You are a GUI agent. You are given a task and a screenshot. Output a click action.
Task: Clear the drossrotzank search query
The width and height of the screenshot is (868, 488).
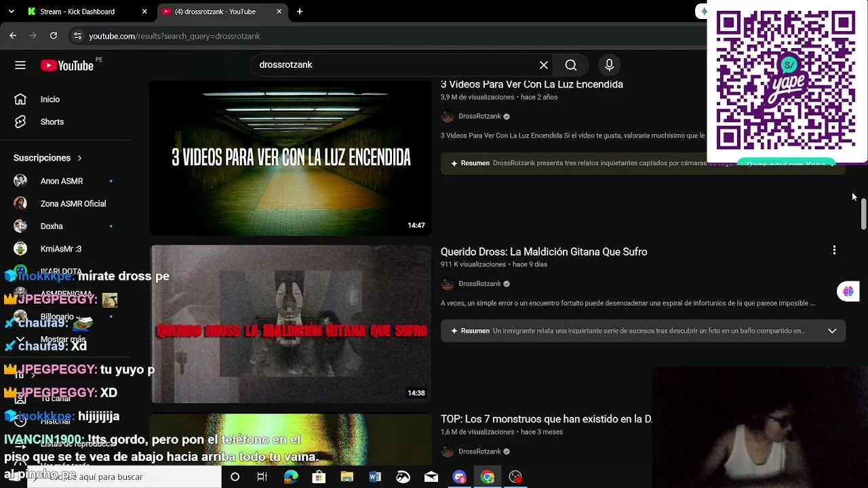coord(544,65)
